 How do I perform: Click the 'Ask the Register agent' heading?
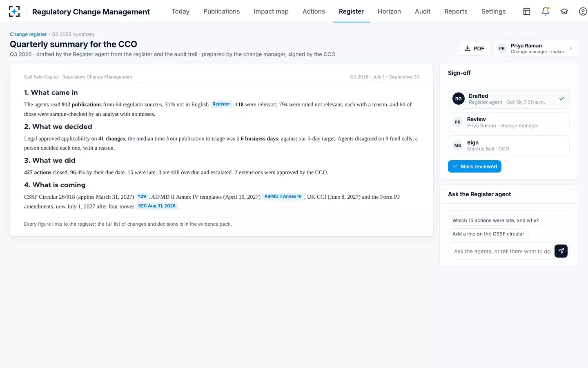pos(479,194)
